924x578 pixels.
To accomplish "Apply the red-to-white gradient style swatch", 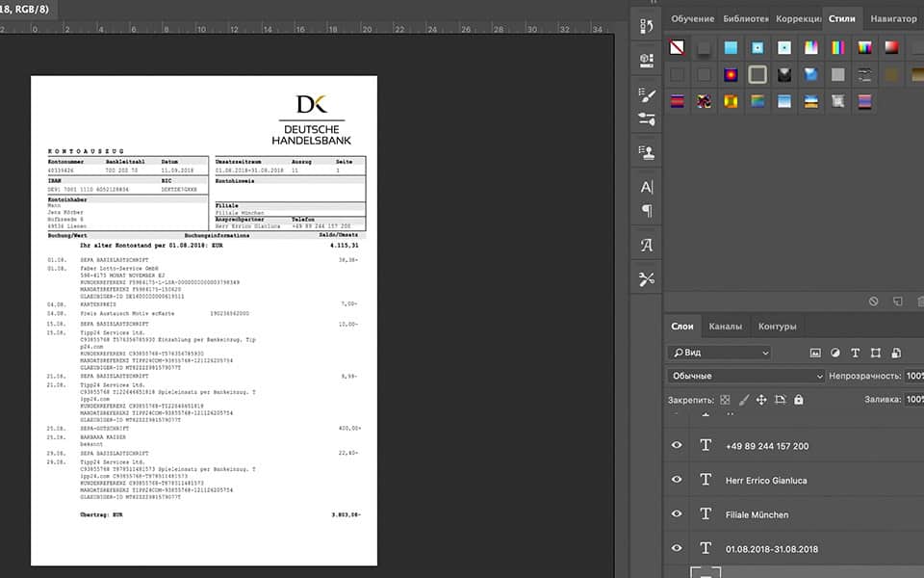I will tap(891, 47).
